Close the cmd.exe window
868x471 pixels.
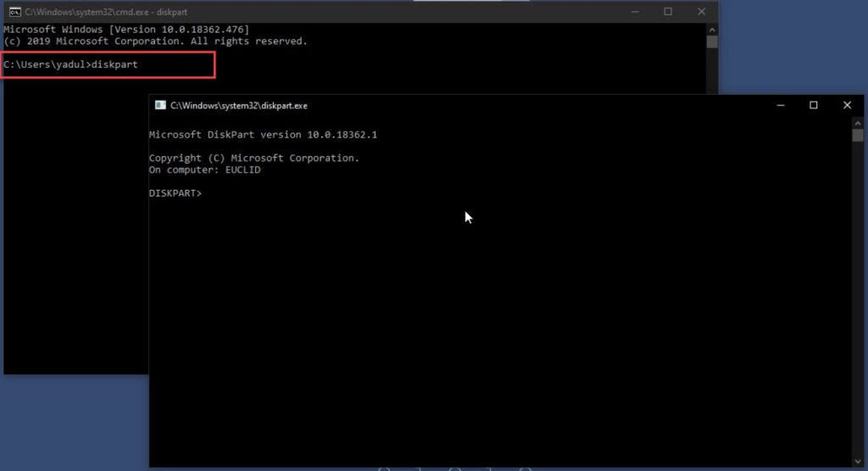pyautogui.click(x=701, y=12)
